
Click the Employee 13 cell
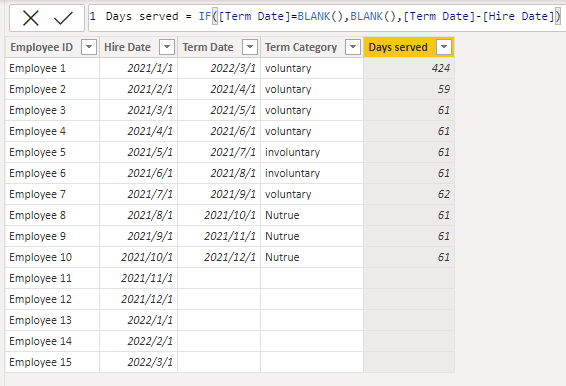pos(52,320)
